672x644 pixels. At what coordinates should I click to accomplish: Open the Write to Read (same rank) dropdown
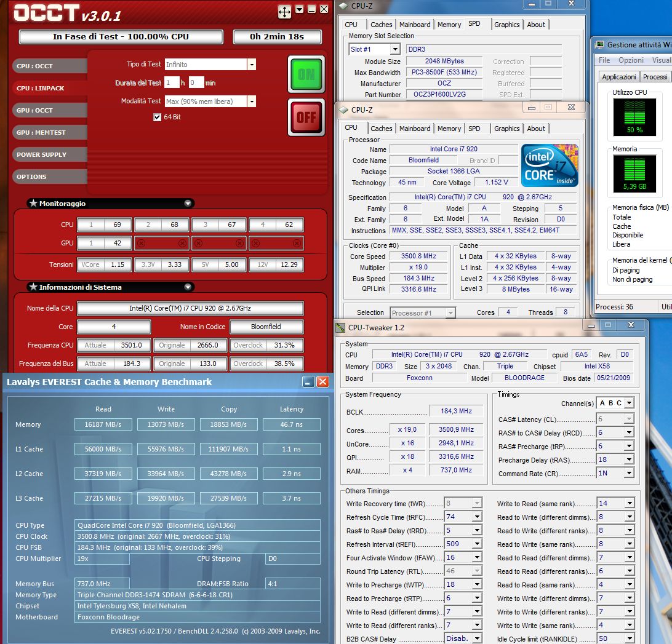coord(629,503)
